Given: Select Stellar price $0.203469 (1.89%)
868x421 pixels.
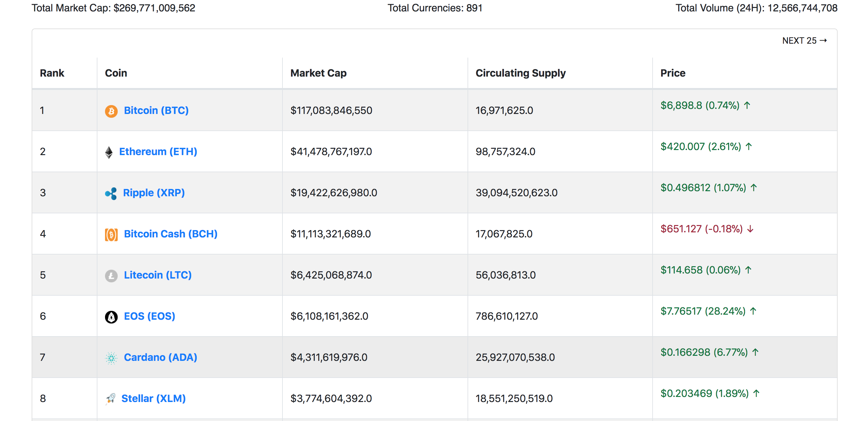Looking at the screenshot, I should point(704,393).
